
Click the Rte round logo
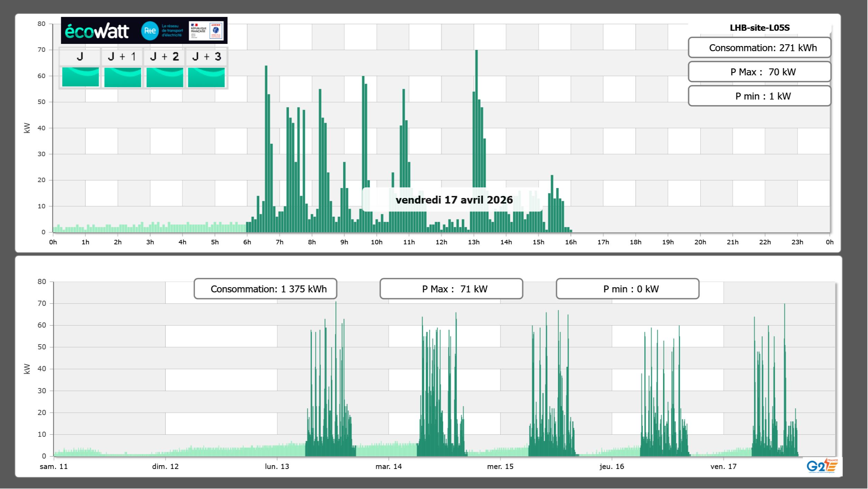(x=150, y=31)
